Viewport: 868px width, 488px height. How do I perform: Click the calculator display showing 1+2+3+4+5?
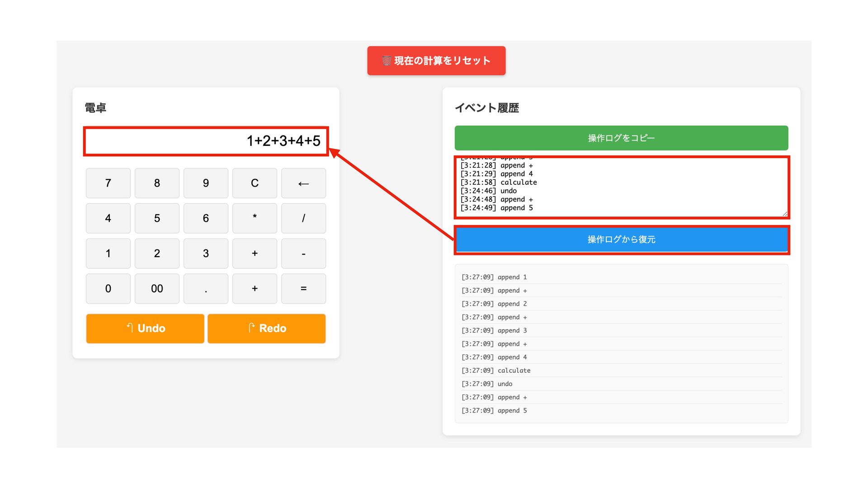206,141
